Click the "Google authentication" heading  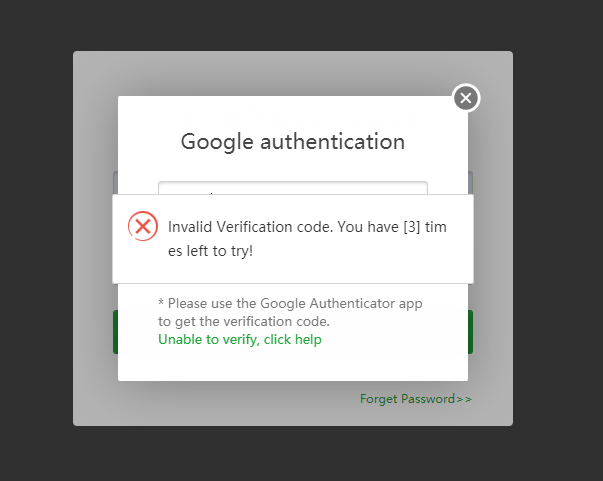(x=292, y=141)
